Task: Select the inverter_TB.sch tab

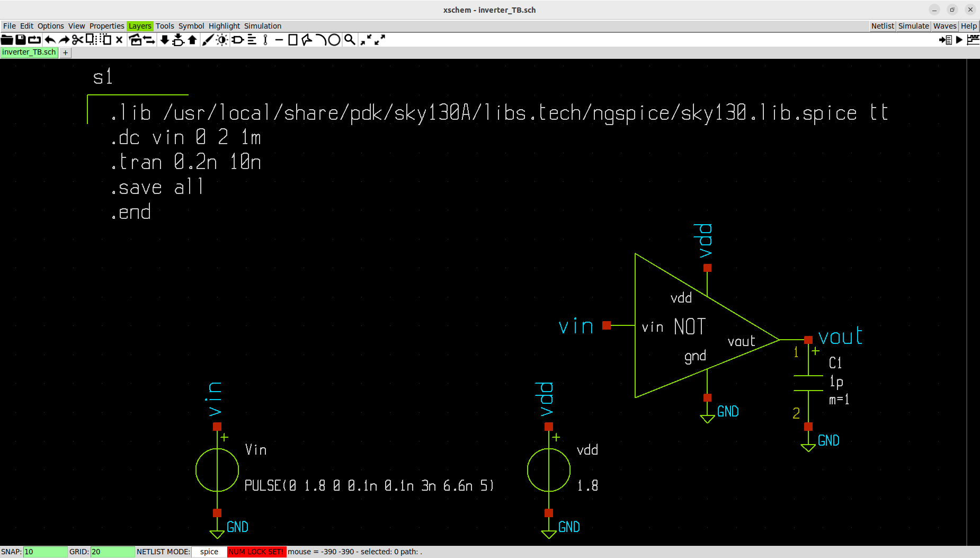Action: click(29, 52)
